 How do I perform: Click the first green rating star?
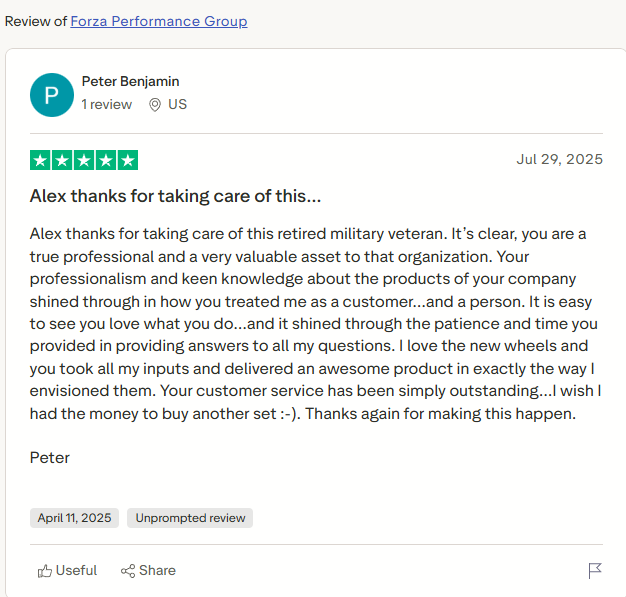[40, 160]
